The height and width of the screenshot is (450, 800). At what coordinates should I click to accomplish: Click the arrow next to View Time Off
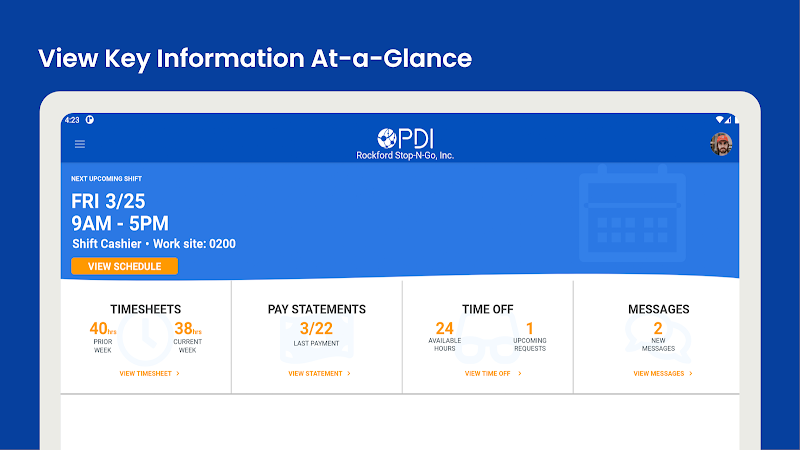[519, 373]
